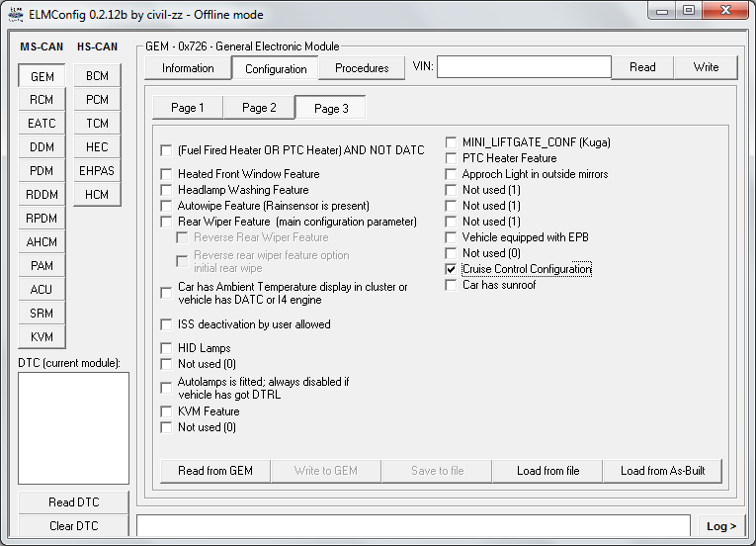
Task: Click the Read from GEM button
Action: [215, 471]
